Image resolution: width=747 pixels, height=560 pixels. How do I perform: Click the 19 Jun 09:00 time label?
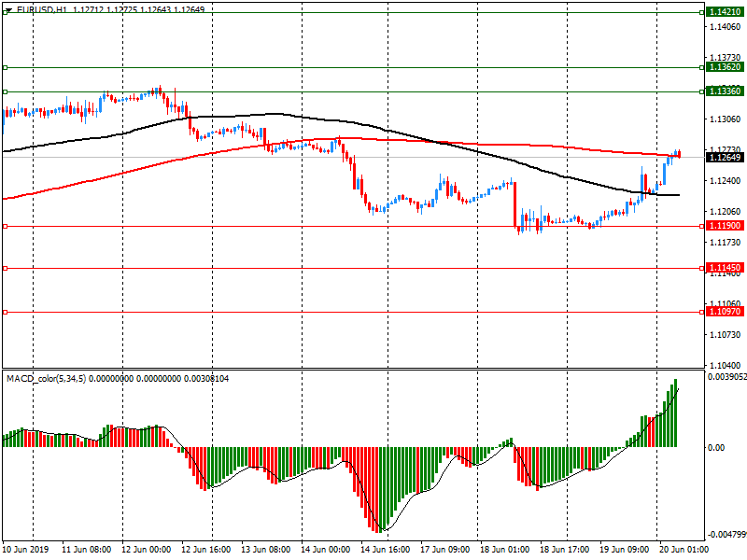point(624,549)
